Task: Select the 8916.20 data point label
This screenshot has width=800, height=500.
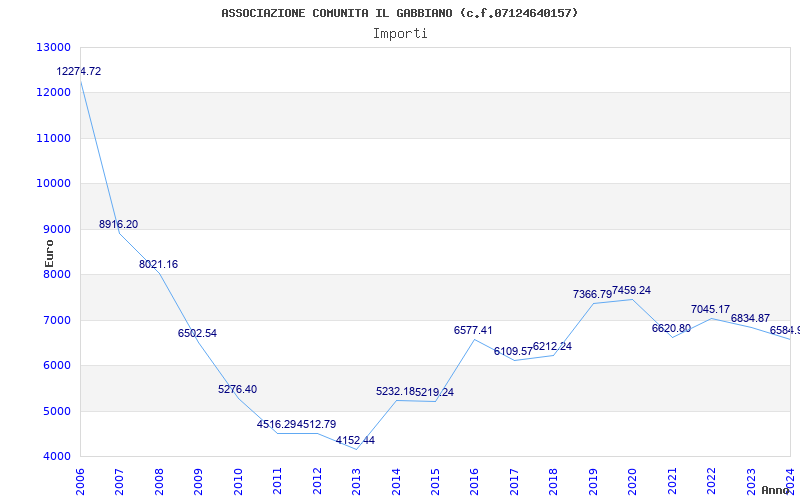Action: pos(118,224)
